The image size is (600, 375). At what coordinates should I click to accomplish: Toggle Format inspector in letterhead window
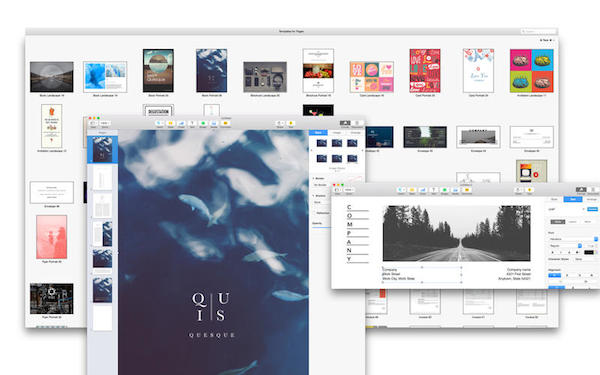[581, 189]
